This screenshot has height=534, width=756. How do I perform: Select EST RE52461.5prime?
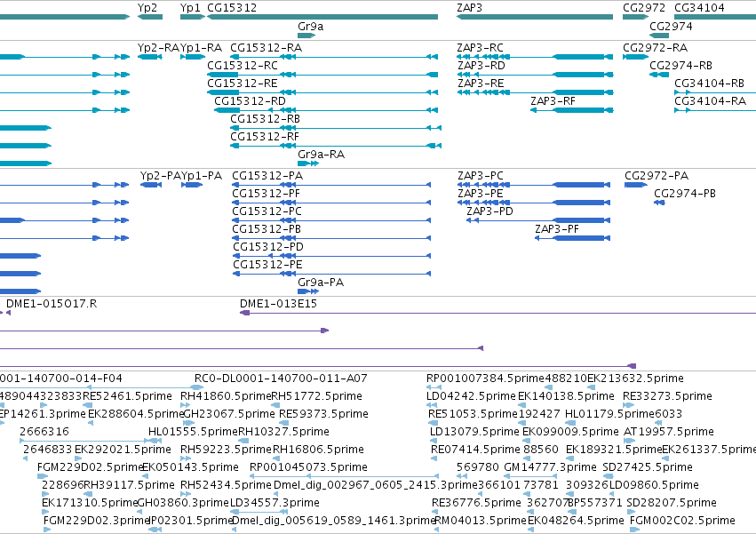[x=127, y=396]
